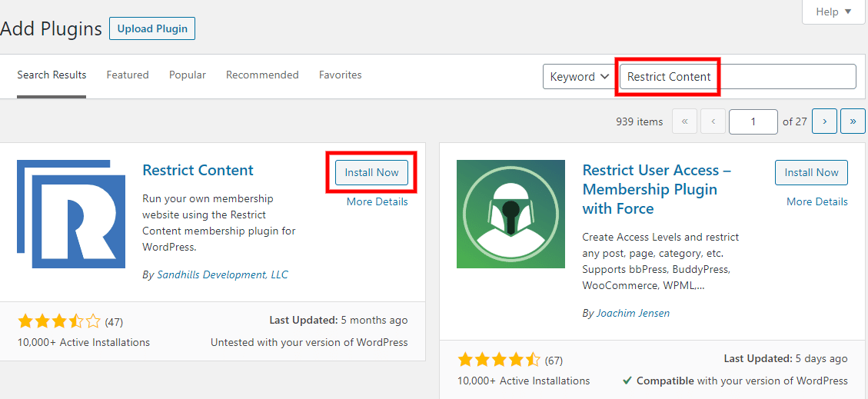Click 'Last Updated: 5 months ago' text
The image size is (868, 399).
point(339,320)
